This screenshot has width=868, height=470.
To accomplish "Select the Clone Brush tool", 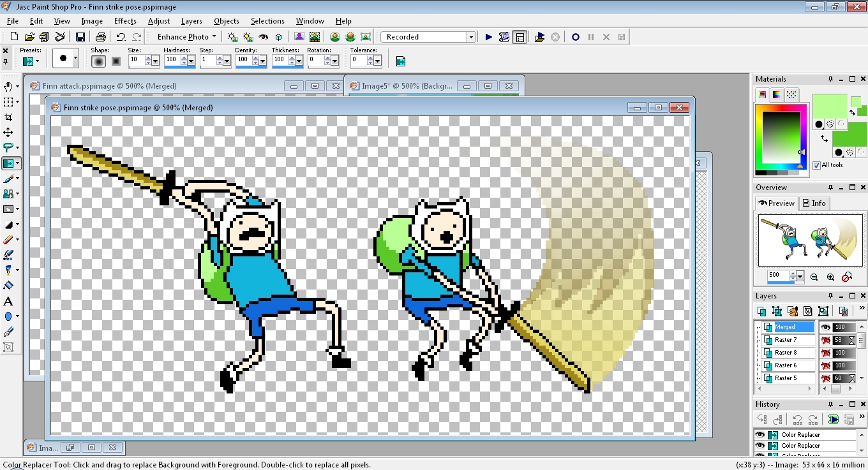I will (8, 194).
